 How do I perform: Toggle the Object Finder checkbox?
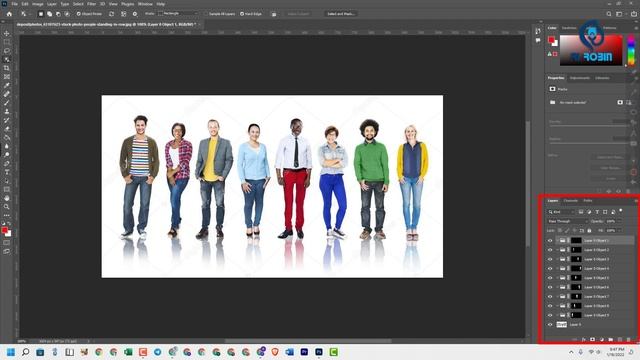(78, 14)
